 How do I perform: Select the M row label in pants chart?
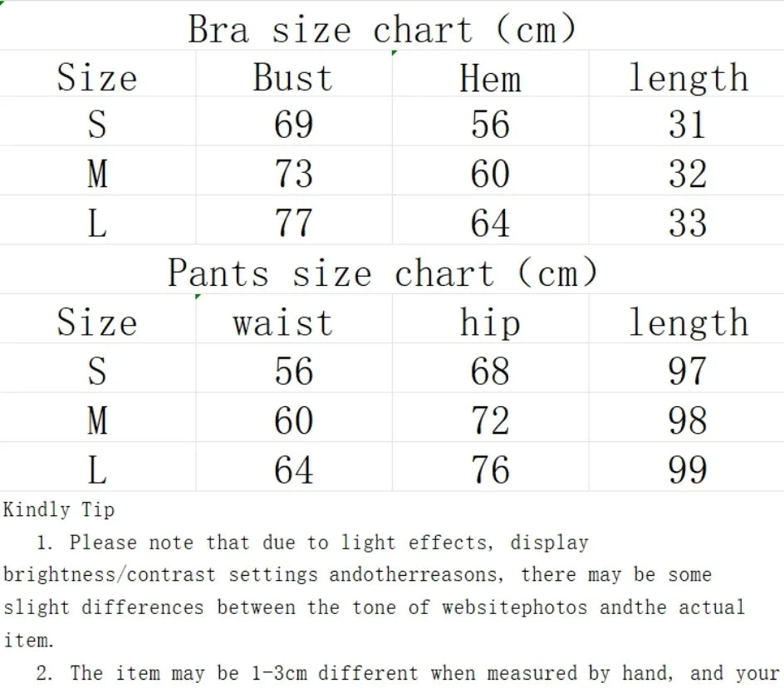[97, 420]
